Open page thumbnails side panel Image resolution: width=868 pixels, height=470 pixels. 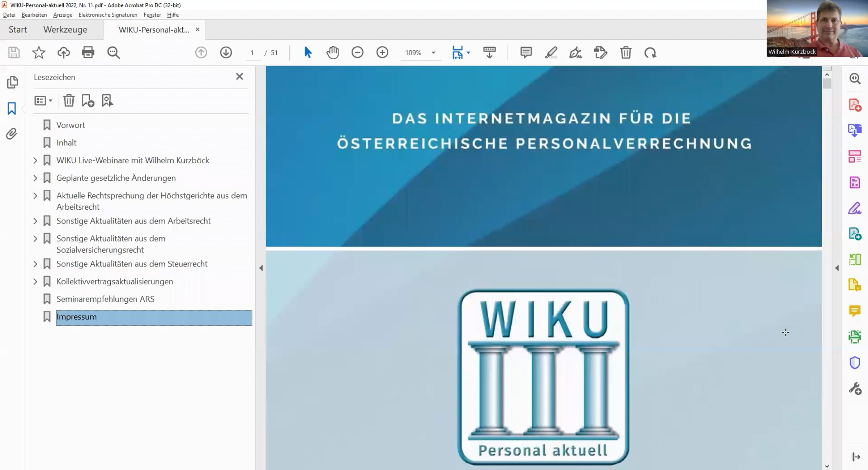tap(12, 82)
